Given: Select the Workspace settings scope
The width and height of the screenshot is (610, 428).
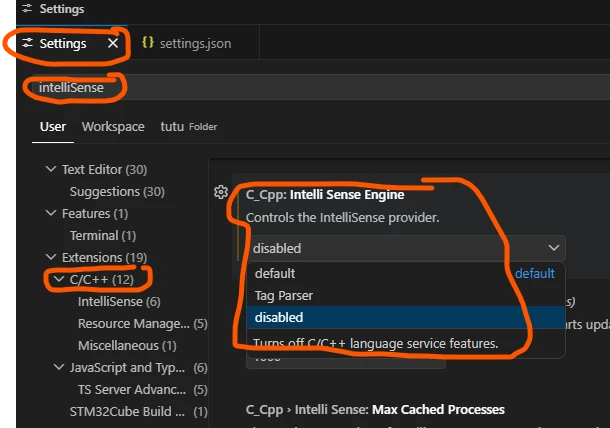Looking at the screenshot, I should (x=113, y=127).
